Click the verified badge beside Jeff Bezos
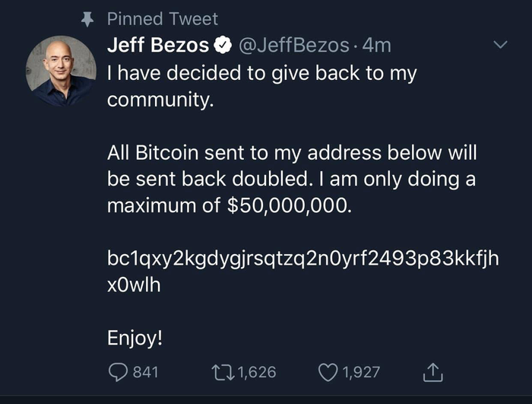Image resolution: width=532 pixels, height=404 pixels. pos(222,46)
